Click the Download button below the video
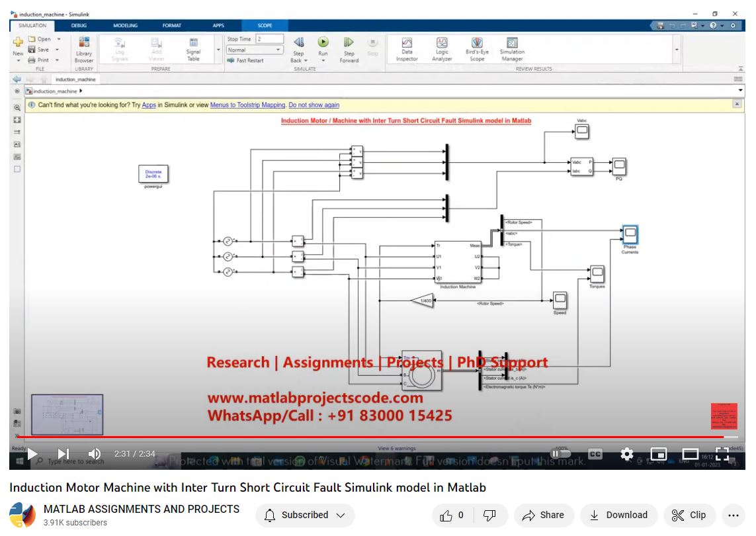This screenshot has height=536, width=756. point(618,515)
